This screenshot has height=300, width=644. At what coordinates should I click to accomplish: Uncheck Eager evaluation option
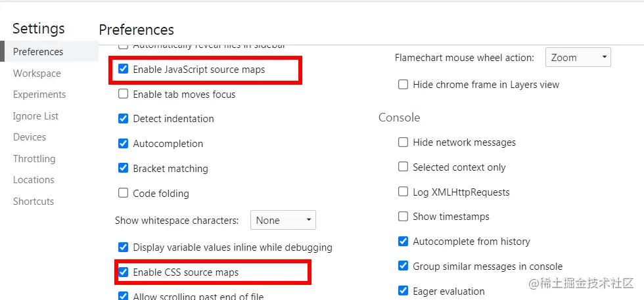coord(403,291)
